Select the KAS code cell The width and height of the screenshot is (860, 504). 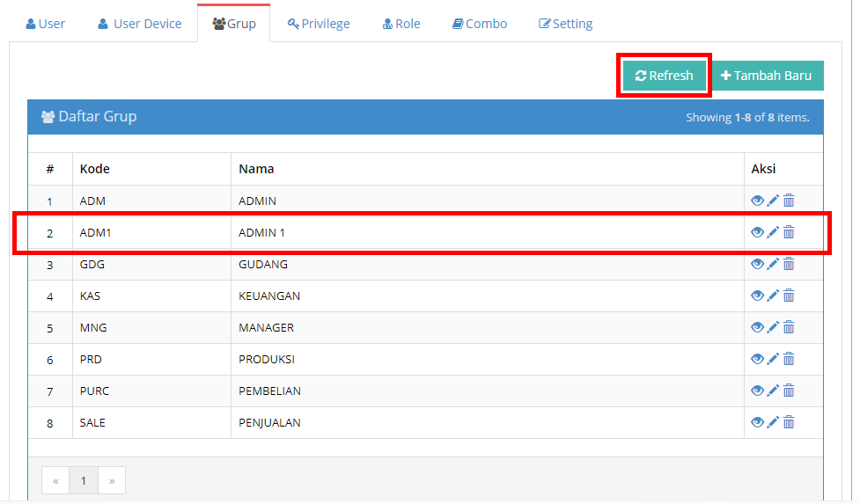(x=151, y=296)
